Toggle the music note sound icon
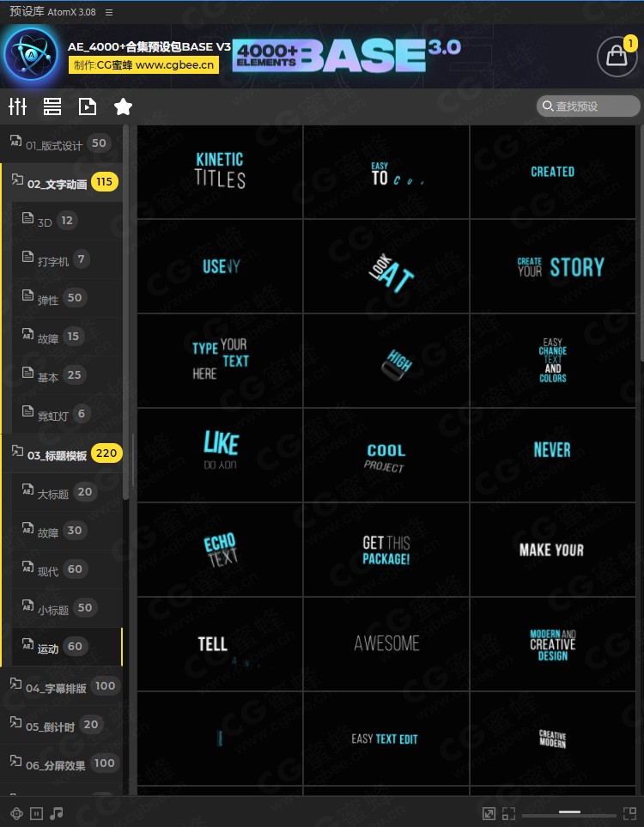The image size is (644, 827). [57, 813]
